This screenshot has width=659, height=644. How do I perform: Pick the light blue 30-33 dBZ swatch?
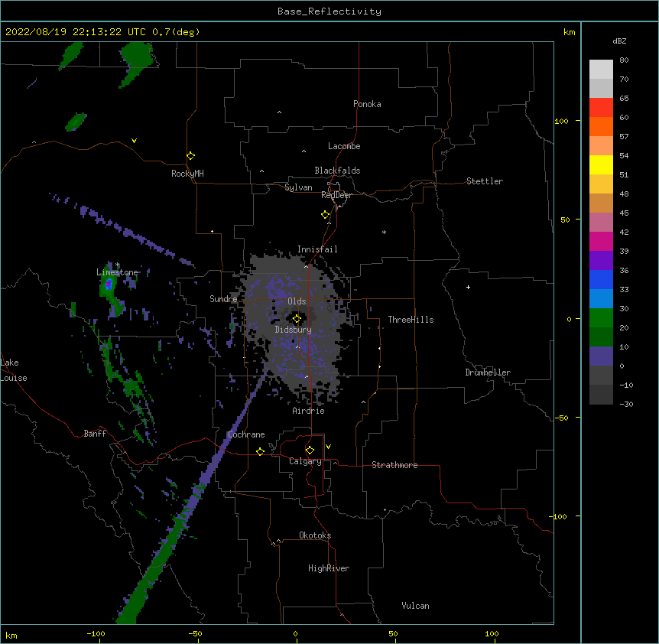pyautogui.click(x=601, y=299)
